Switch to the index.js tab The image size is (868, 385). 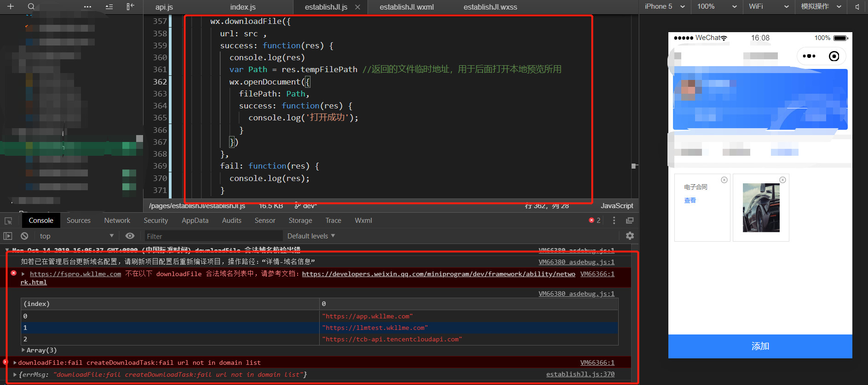coord(243,7)
